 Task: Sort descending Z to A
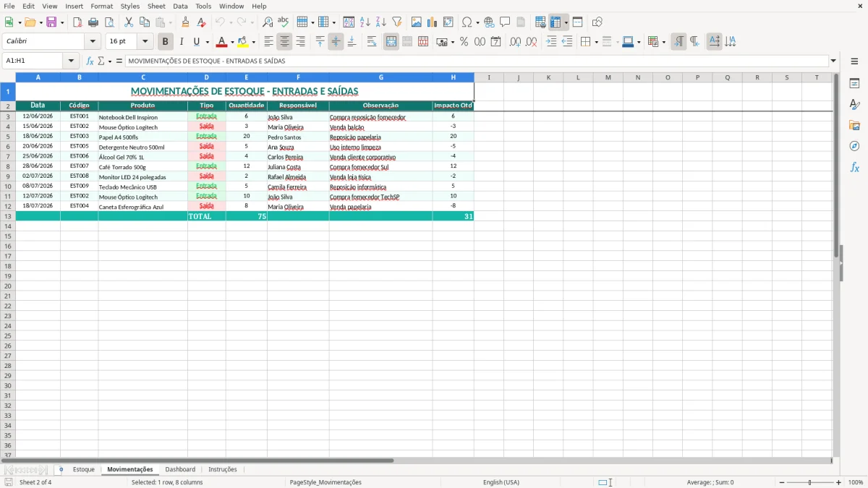point(381,22)
